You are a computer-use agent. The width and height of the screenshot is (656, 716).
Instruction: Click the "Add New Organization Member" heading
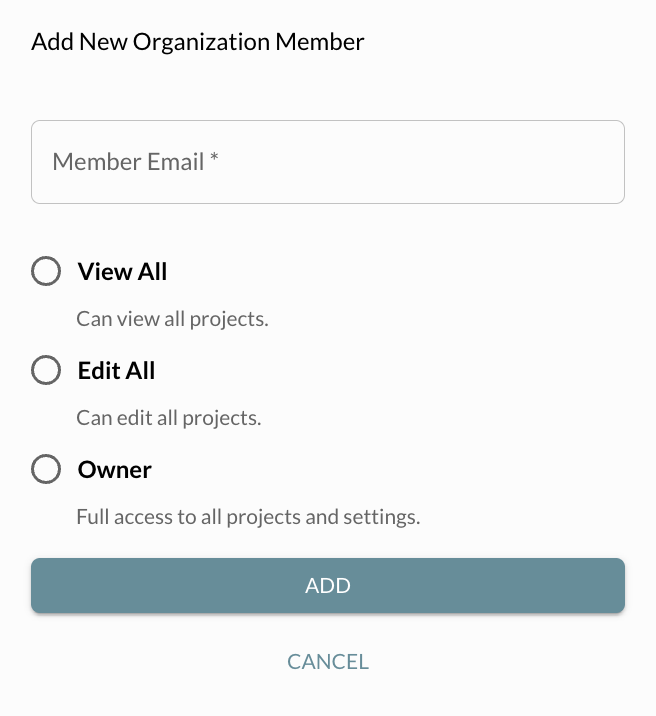click(x=198, y=42)
